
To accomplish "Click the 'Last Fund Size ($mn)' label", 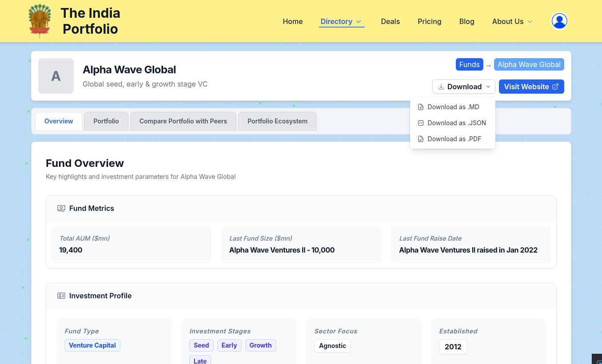I will click(261, 238).
